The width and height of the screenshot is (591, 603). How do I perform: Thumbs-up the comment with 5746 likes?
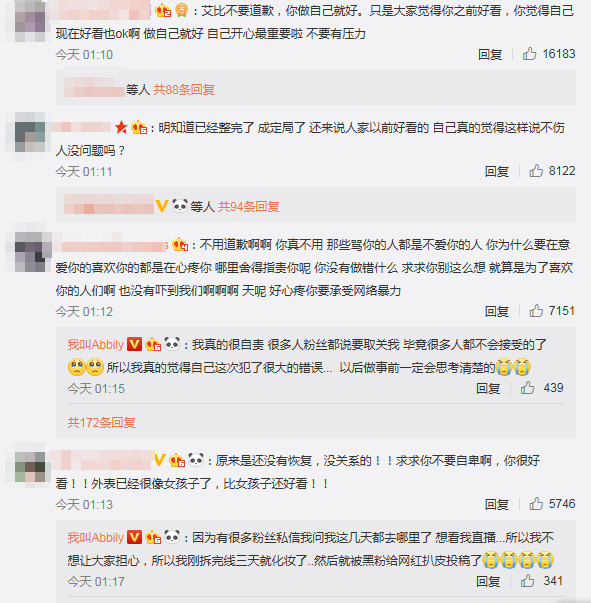pyautogui.click(x=536, y=504)
